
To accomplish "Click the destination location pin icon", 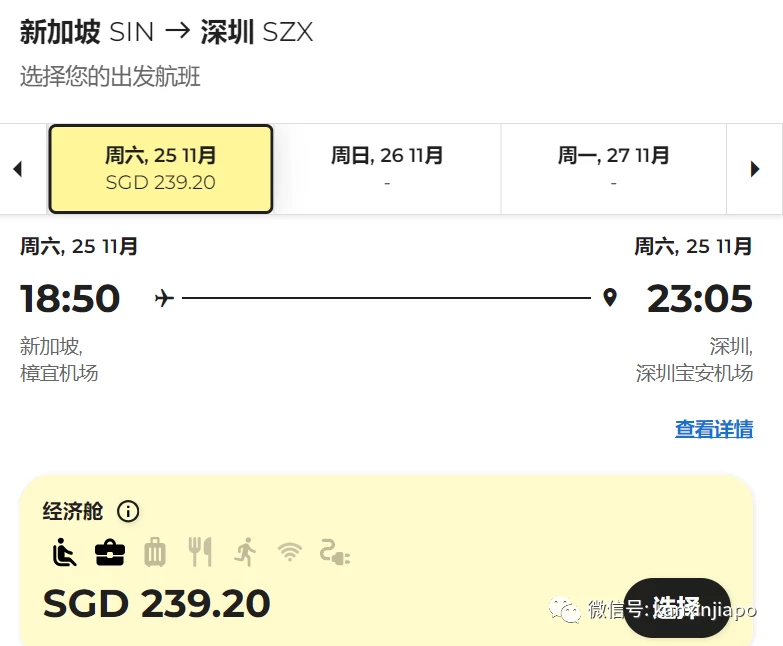I will pos(610,298).
